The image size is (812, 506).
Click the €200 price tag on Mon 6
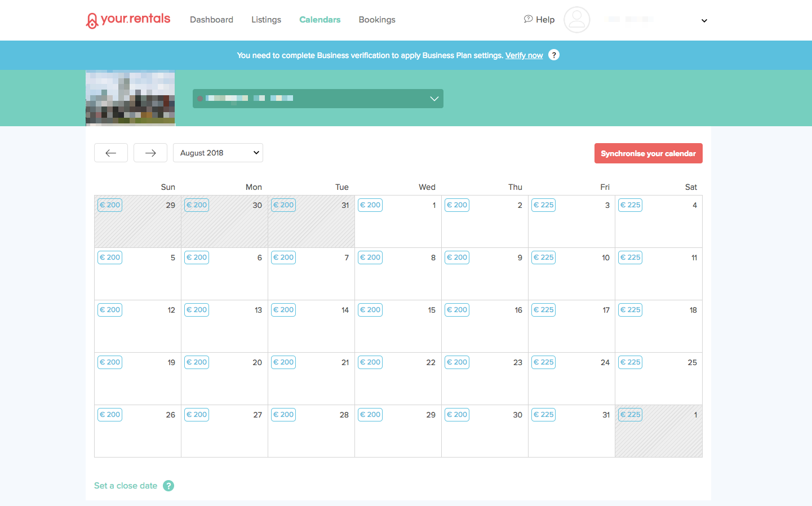[197, 258]
